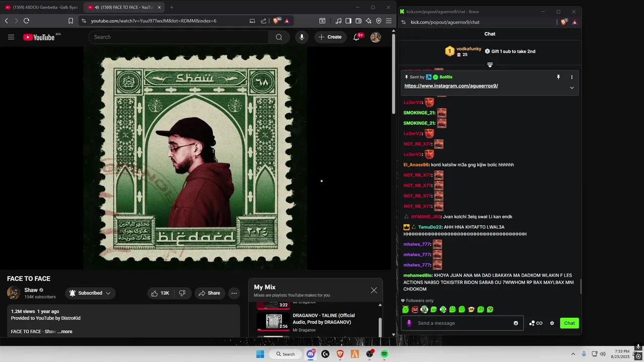Image resolution: width=644 pixels, height=362 pixels.
Task: Start voice search with the microphone icon
Action: [301, 37]
